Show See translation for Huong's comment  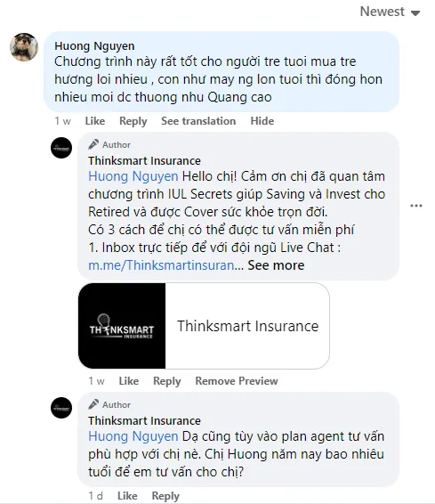[x=198, y=121]
